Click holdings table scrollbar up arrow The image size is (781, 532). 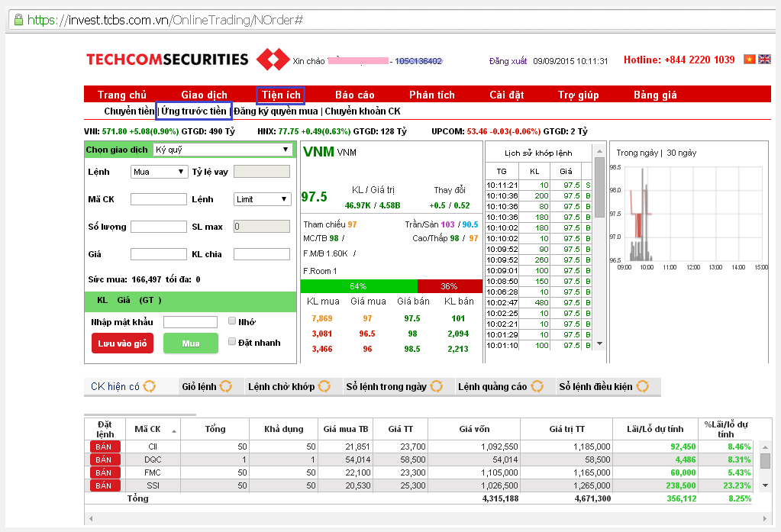[x=766, y=447]
